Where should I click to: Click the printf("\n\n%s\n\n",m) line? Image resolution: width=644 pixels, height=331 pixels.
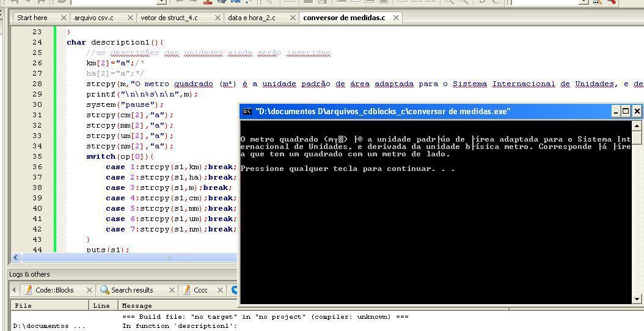(142, 95)
